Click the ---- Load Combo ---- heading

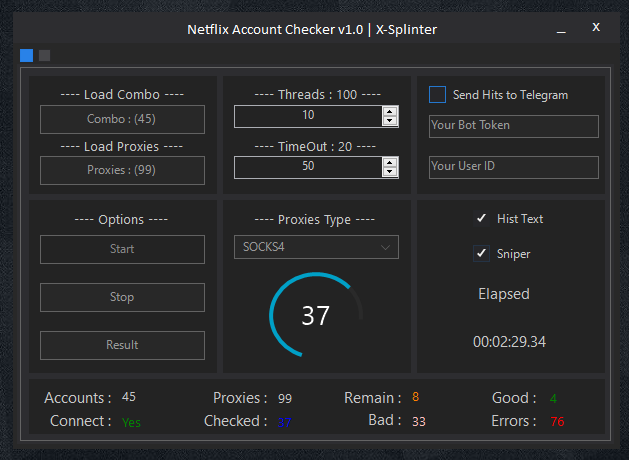point(122,95)
